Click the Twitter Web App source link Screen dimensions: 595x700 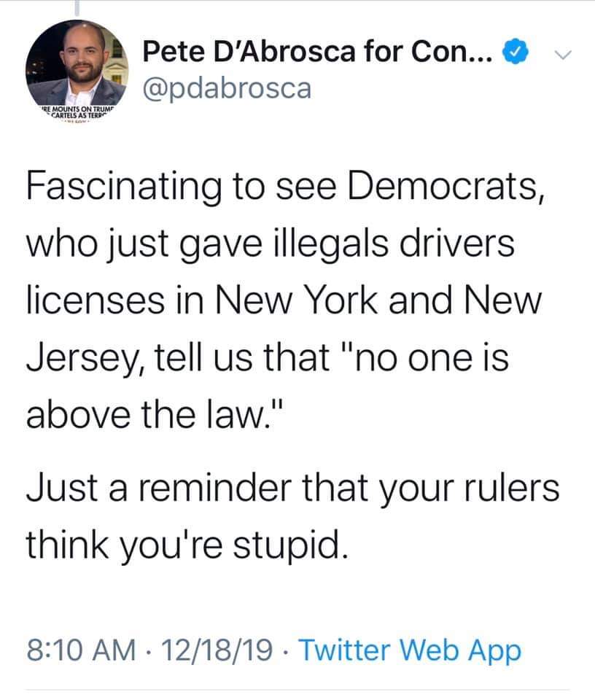(410, 650)
